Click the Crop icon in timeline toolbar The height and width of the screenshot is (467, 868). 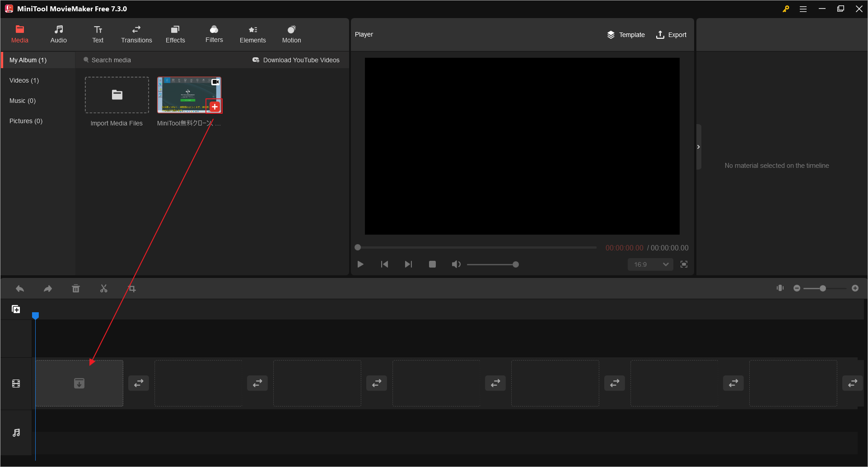click(x=132, y=288)
